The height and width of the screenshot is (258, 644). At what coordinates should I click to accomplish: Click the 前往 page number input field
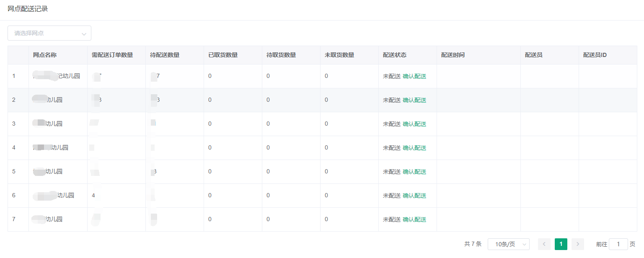[x=618, y=244]
